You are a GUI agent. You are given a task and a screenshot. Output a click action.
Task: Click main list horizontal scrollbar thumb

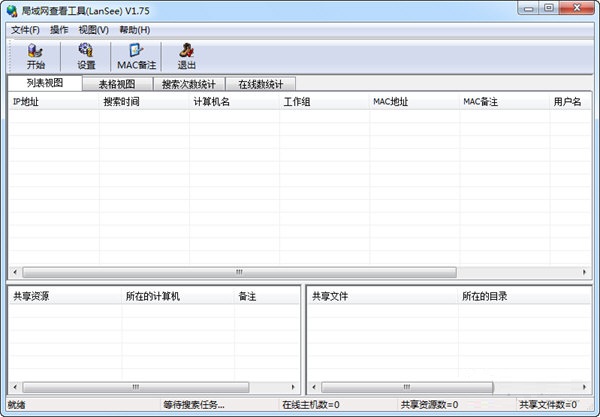point(240,272)
